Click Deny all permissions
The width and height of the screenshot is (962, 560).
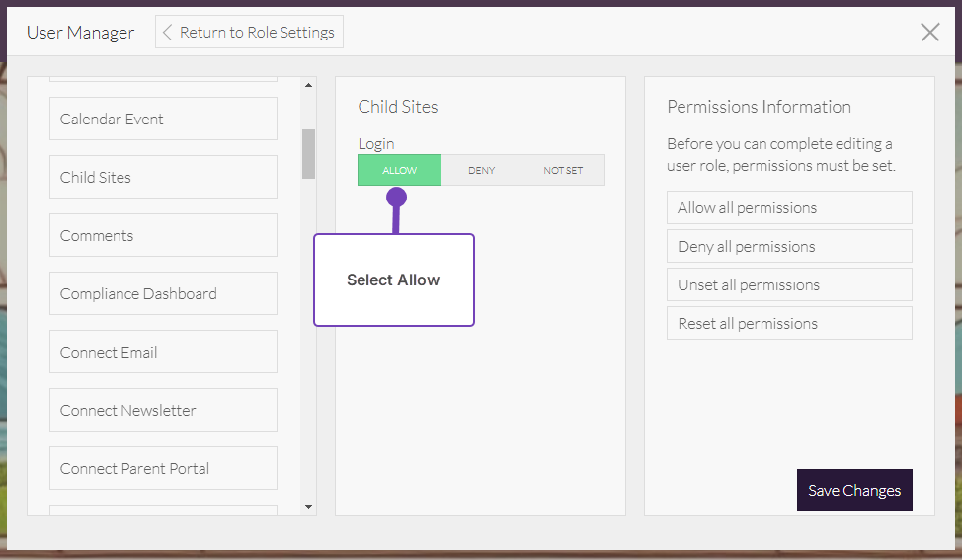click(x=788, y=246)
